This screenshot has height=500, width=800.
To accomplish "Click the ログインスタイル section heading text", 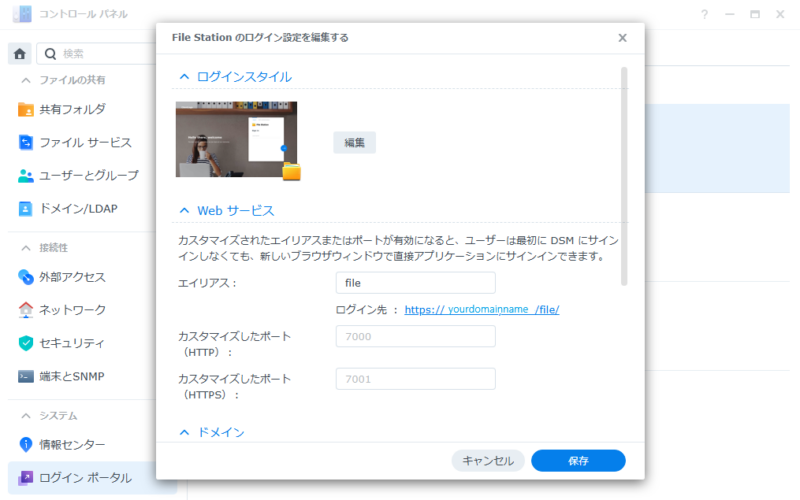I will pos(244,77).
